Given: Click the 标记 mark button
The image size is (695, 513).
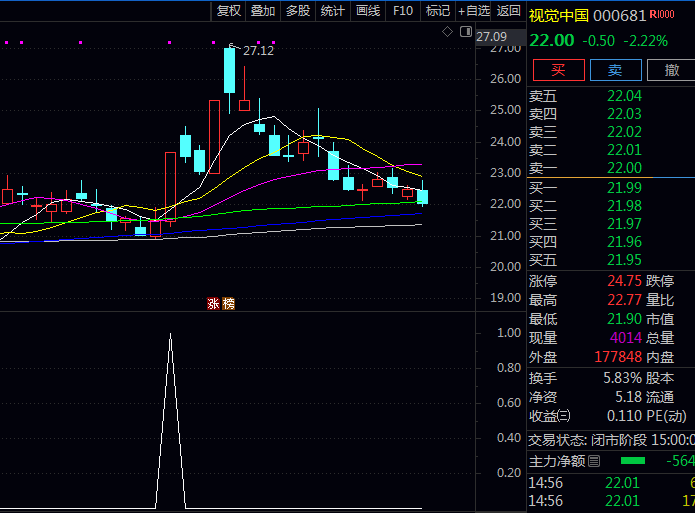Looking at the screenshot, I should click(x=437, y=11).
